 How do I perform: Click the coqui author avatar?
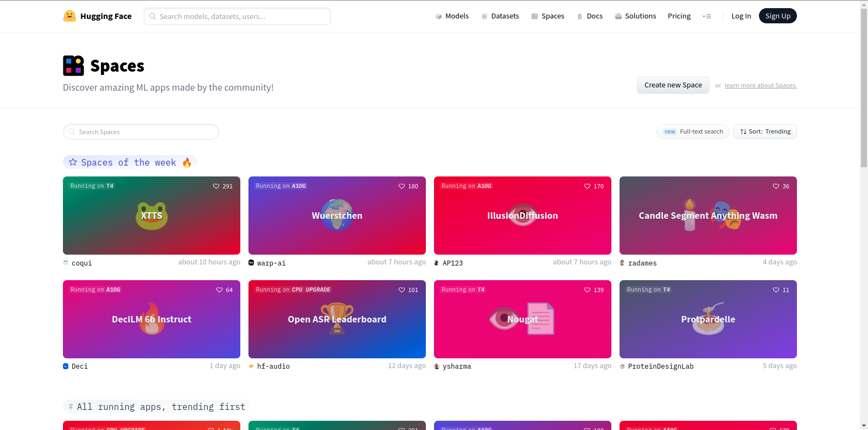pos(66,263)
